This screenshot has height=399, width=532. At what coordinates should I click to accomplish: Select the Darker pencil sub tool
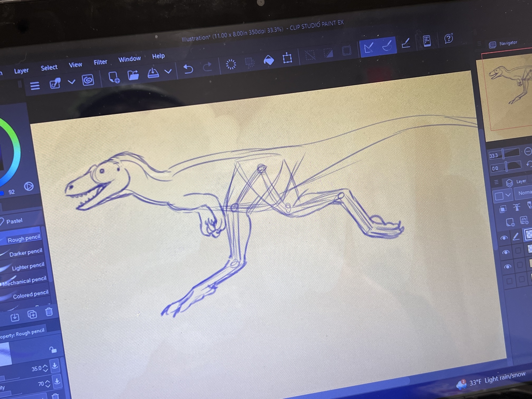click(26, 253)
